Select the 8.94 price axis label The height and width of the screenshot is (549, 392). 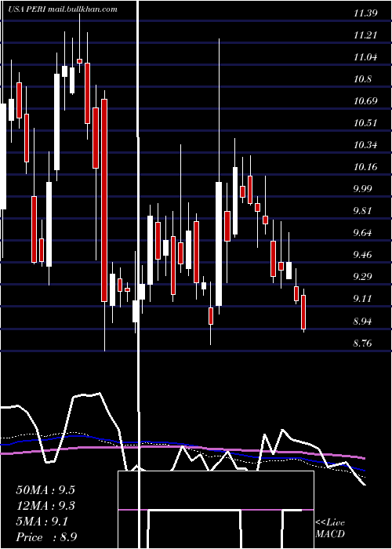[x=364, y=321]
